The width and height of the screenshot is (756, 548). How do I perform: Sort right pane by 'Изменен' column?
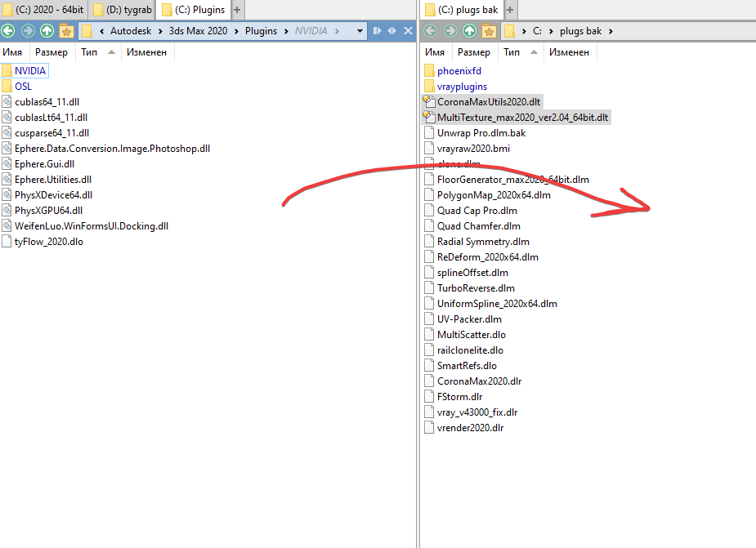point(569,52)
